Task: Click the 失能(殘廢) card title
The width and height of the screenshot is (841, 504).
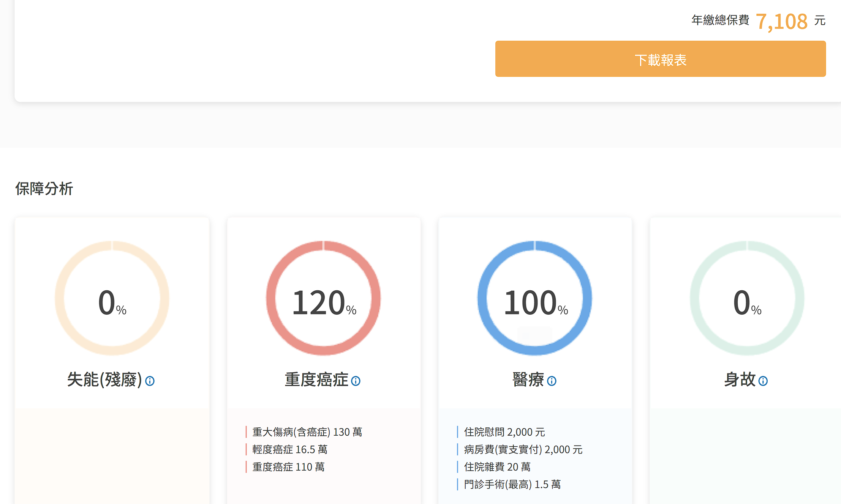Action: 104,380
